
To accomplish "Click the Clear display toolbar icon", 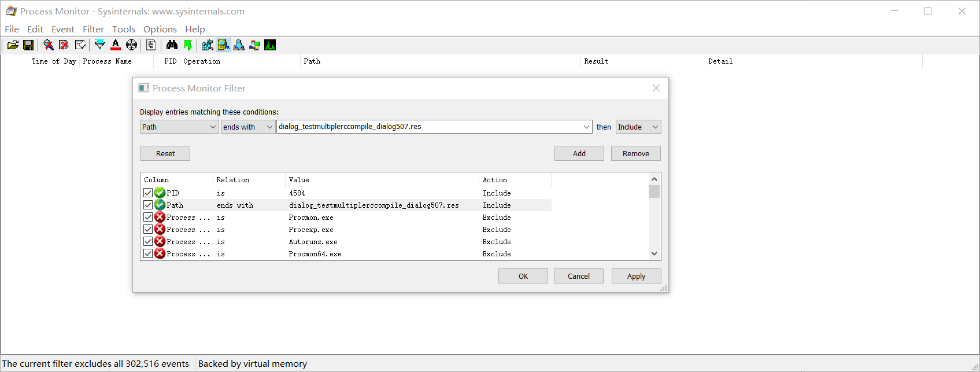I will tap(80, 45).
